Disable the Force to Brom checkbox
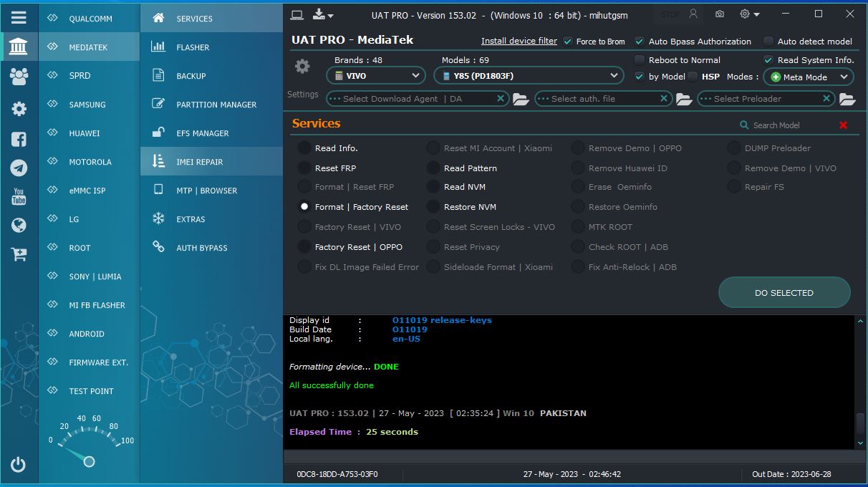 tap(569, 42)
